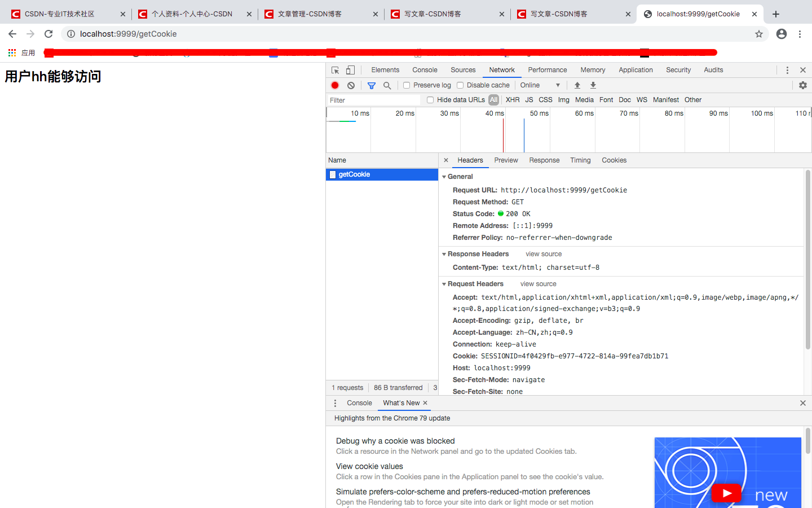812x508 pixels.
Task: Close the bottom drawer
Action: click(803, 403)
